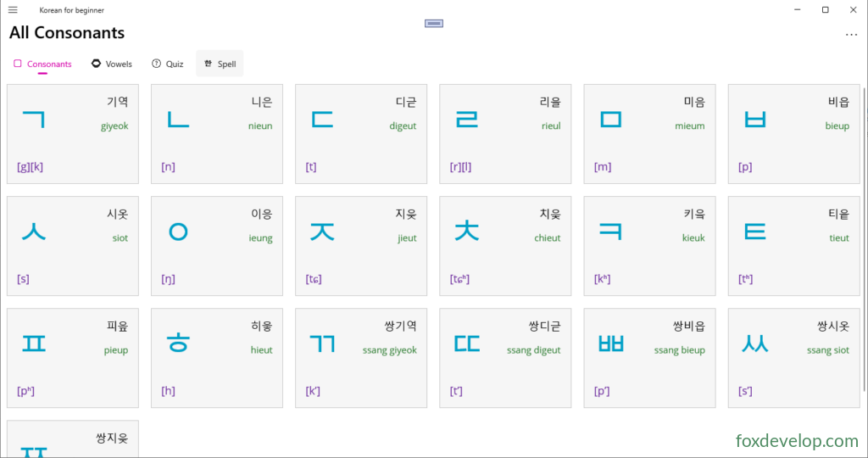This screenshot has width=868, height=458.
Task: Select the Consonants tab
Action: [x=42, y=64]
